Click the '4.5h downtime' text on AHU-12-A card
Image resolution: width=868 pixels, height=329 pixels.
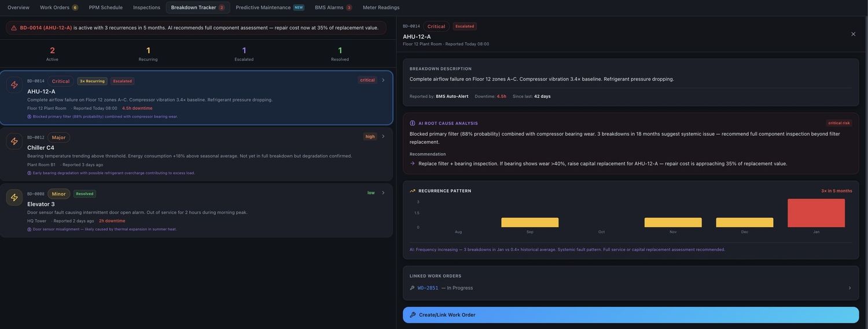point(137,108)
